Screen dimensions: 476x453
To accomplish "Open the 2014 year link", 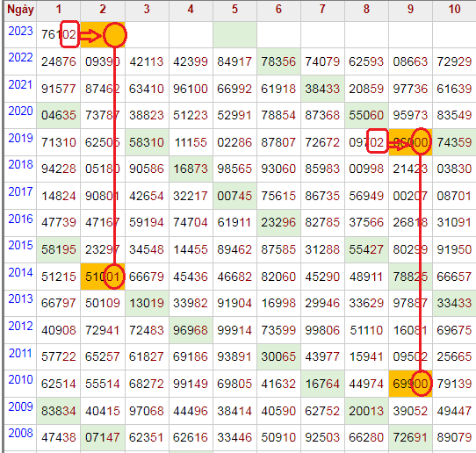I will 20,272.
